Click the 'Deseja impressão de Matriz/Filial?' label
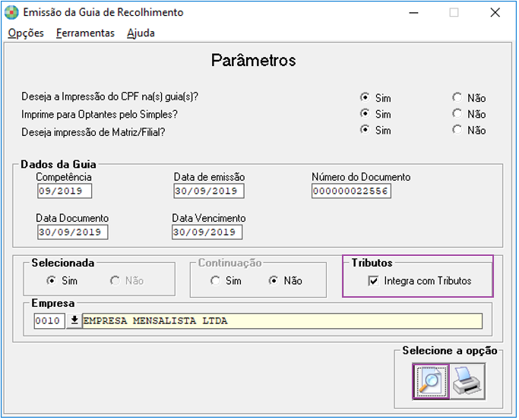519x420 pixels. [x=93, y=132]
